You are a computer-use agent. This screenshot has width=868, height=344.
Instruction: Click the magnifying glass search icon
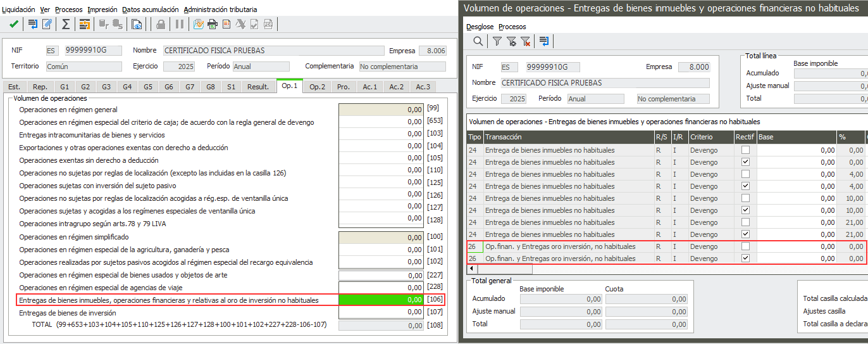[x=478, y=41]
